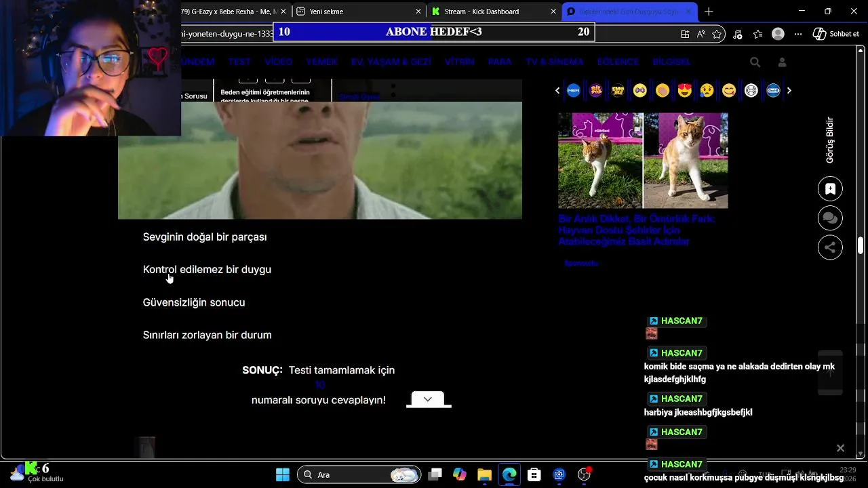The width and height of the screenshot is (868, 488).
Task: Select answer Kontrol edilemez bir duygu
Action: tap(207, 269)
